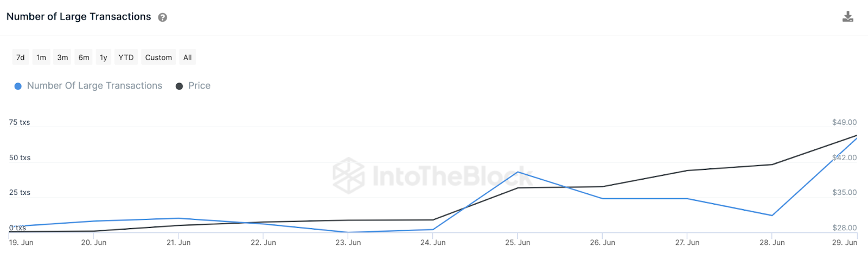Download the chart data
Image resolution: width=868 pixels, height=259 pixels.
coord(847,17)
